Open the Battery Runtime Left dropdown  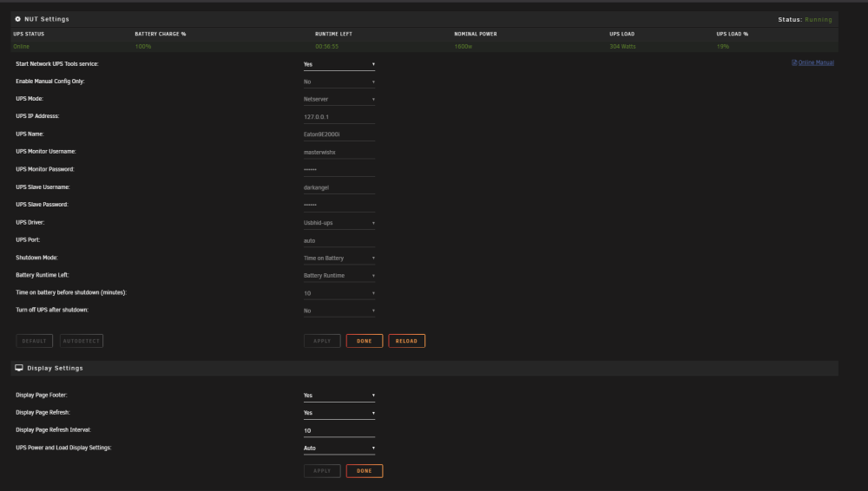[339, 275]
